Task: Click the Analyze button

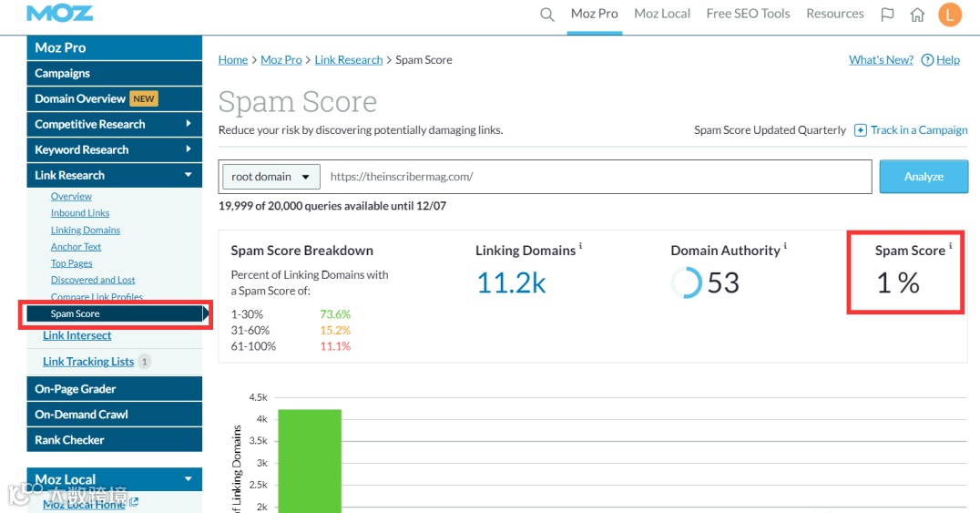Action: (x=924, y=177)
